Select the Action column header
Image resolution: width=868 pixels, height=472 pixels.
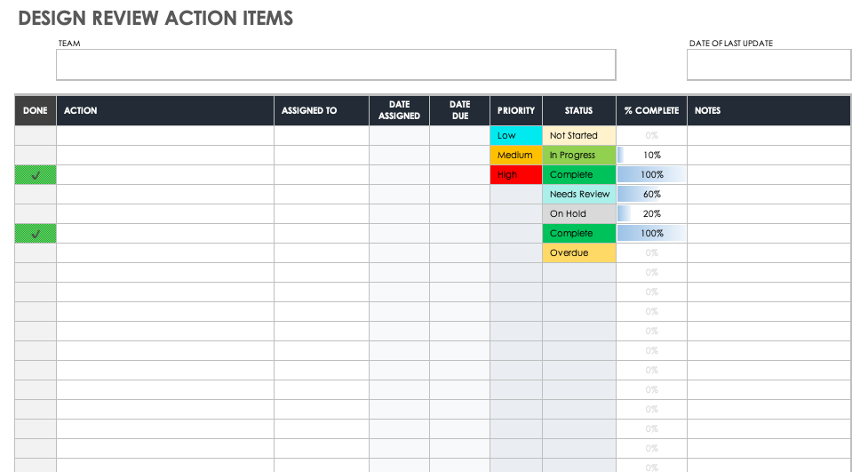[x=165, y=111]
